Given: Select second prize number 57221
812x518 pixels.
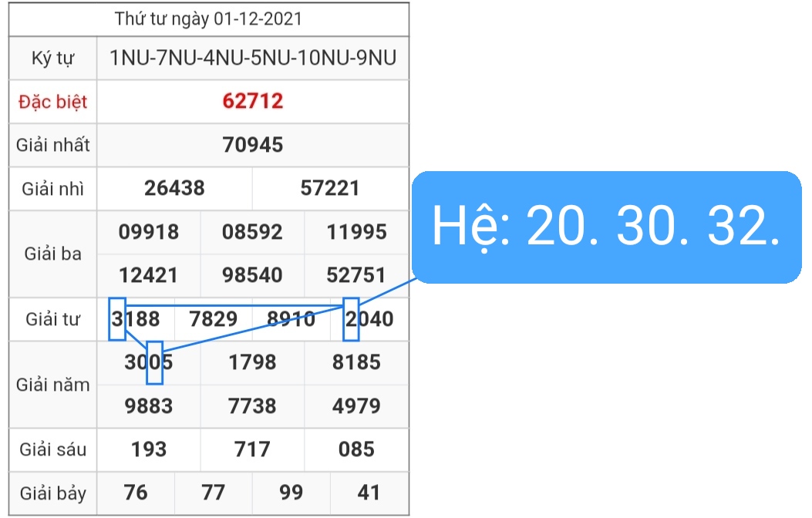Looking at the screenshot, I should point(330,188).
